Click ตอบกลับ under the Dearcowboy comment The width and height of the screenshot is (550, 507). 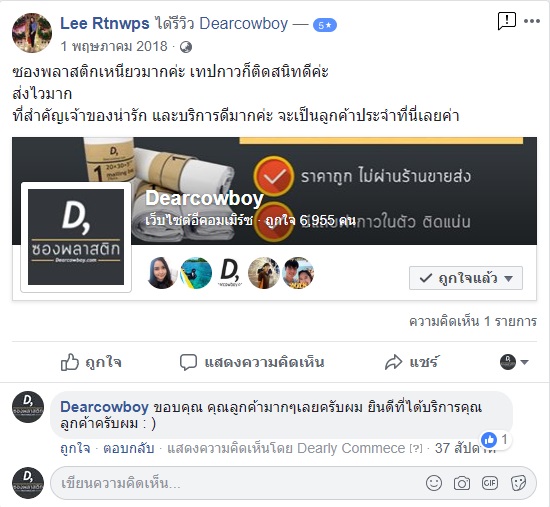[129, 448]
